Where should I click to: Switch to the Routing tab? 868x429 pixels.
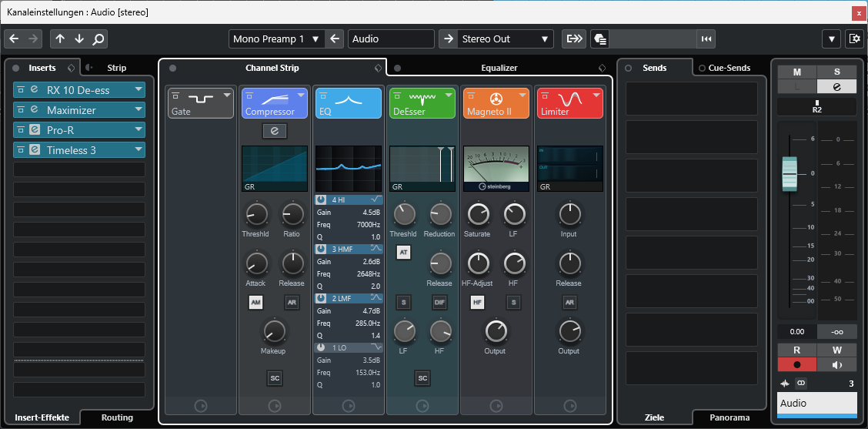[117, 417]
